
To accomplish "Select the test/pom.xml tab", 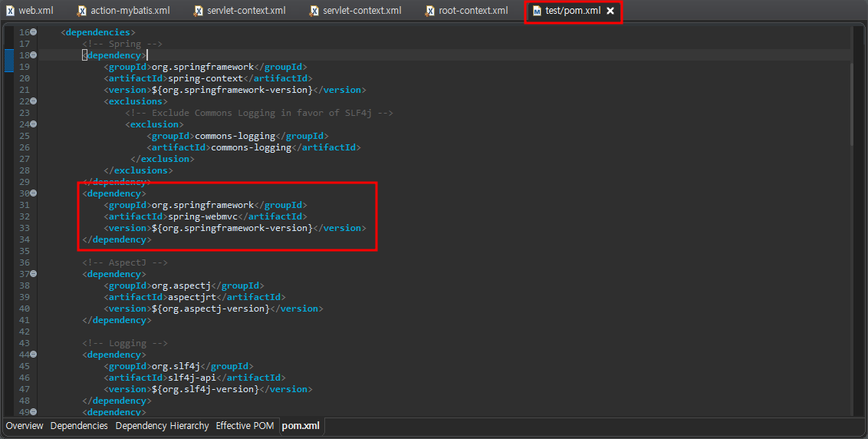I will pos(572,11).
